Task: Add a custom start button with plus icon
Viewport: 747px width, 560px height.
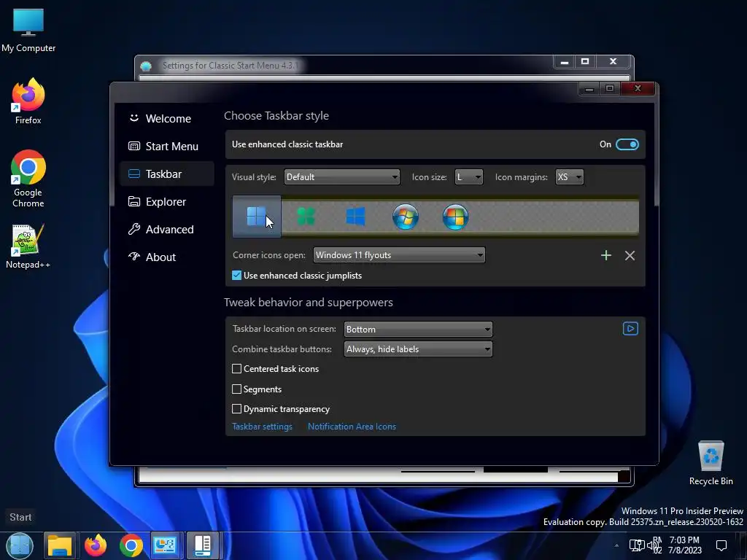Action: (x=606, y=255)
